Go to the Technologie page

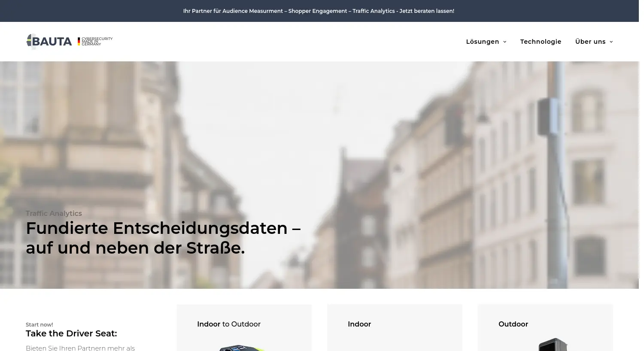[x=541, y=42]
